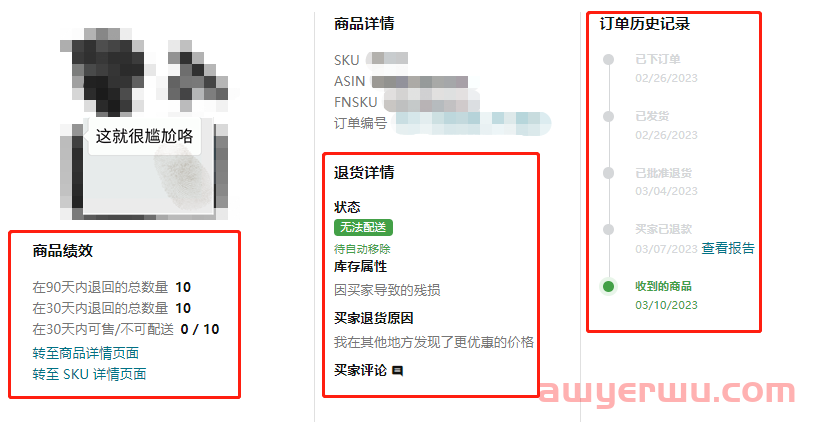Image resolution: width=814 pixels, height=422 pixels.
Task: Click the blurred ASIN value
Action: coord(420,81)
